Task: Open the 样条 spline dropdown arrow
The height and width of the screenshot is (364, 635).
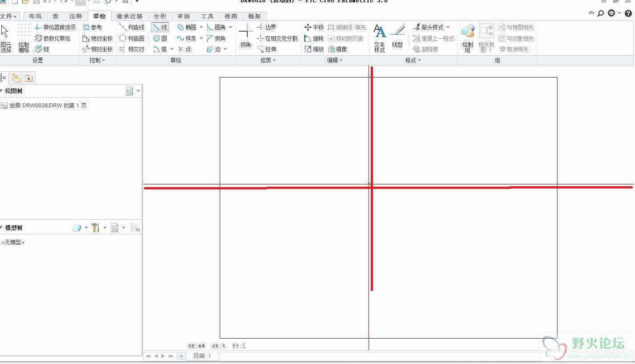Action: [201, 38]
